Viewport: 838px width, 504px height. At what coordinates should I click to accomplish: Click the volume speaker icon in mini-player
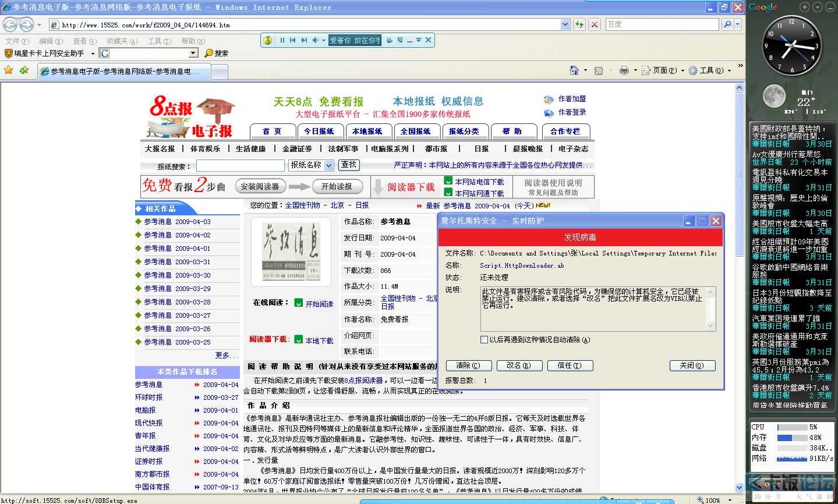pos(315,40)
